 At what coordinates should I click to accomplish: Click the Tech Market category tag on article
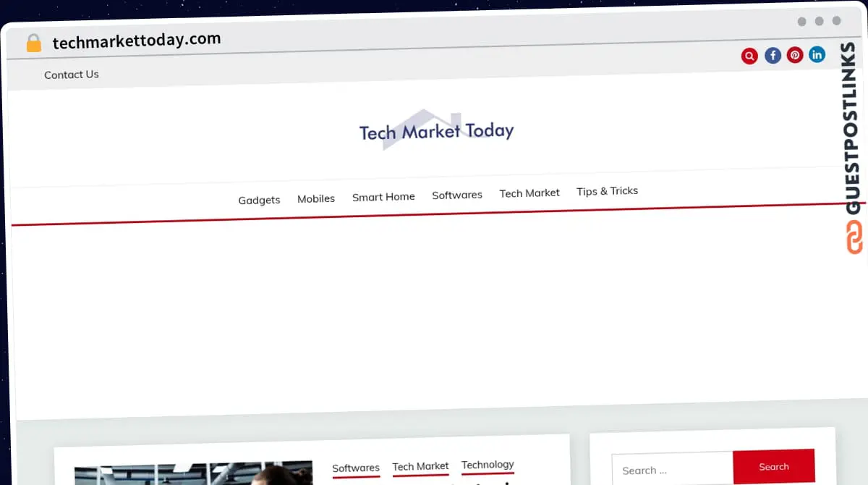(420, 466)
